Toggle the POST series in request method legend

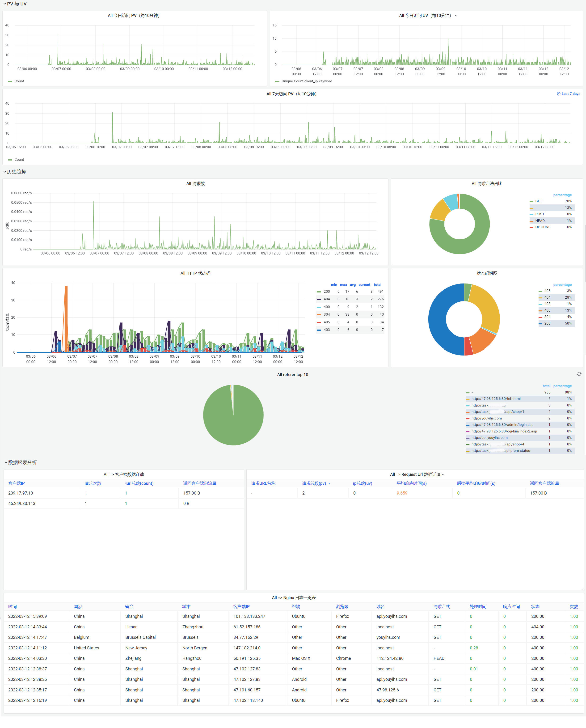pyautogui.click(x=540, y=214)
